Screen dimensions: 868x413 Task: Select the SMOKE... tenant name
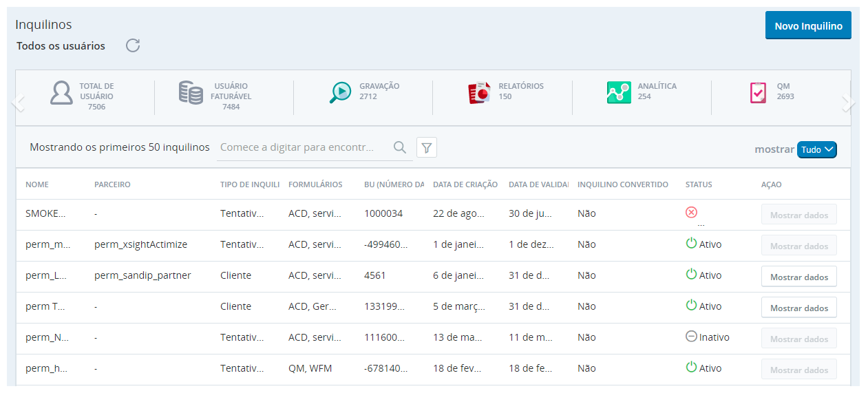[x=46, y=213]
